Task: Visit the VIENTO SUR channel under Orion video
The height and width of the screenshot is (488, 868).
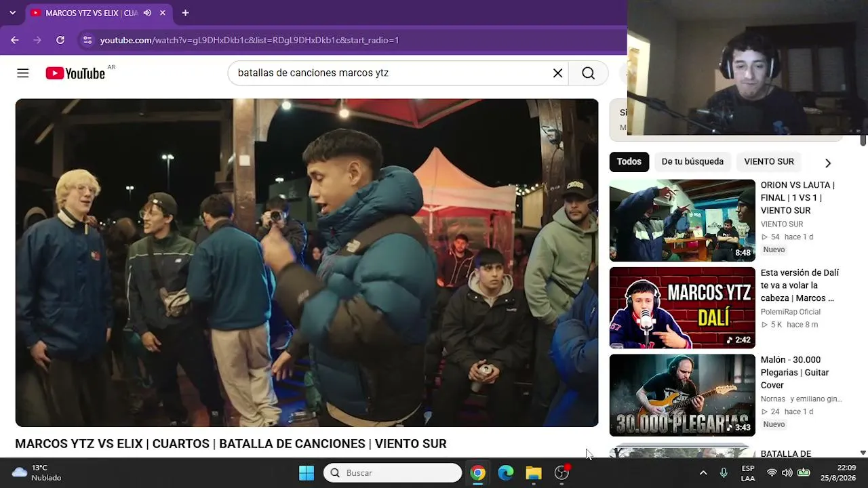Action: tap(782, 224)
